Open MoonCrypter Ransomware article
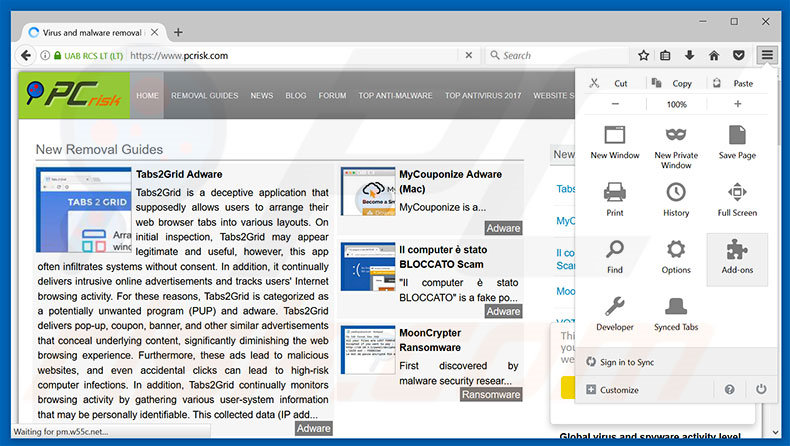 tap(430, 340)
